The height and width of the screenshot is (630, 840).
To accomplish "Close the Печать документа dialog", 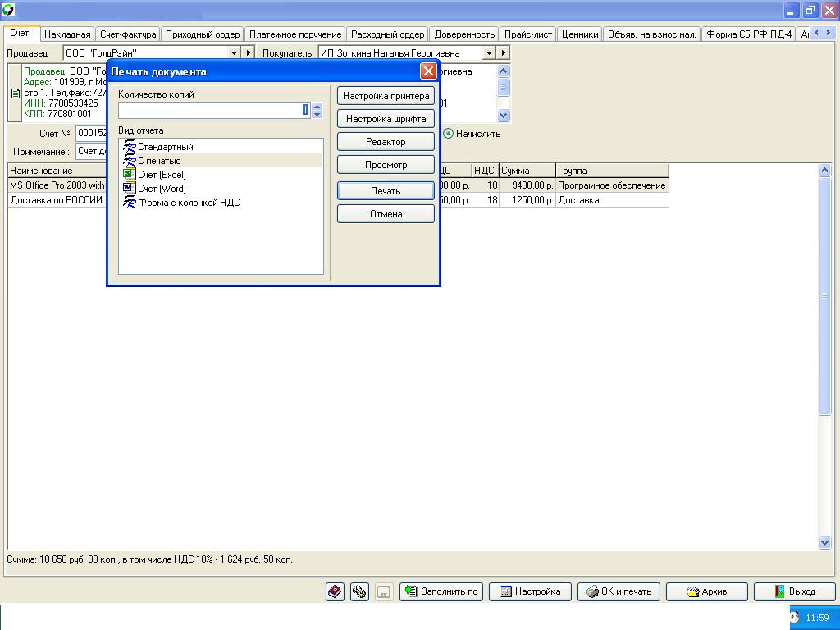I will point(428,71).
